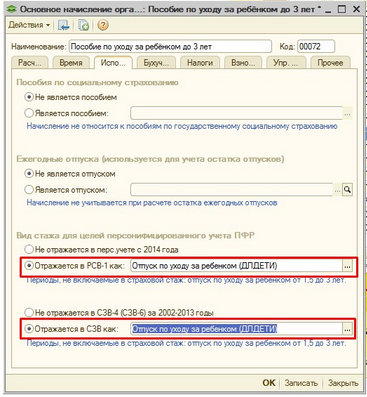Switch to the Время tab
This screenshot has width=367, height=397.
click(x=71, y=63)
